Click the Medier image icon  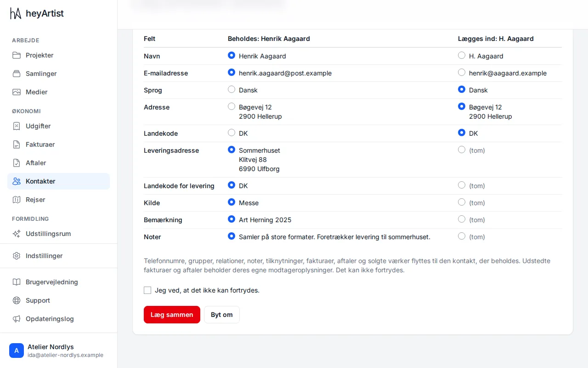[x=17, y=92]
